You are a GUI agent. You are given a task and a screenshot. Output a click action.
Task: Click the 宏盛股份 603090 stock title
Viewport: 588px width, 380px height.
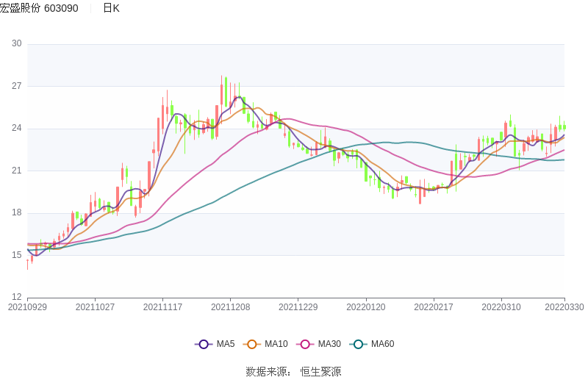(40, 8)
